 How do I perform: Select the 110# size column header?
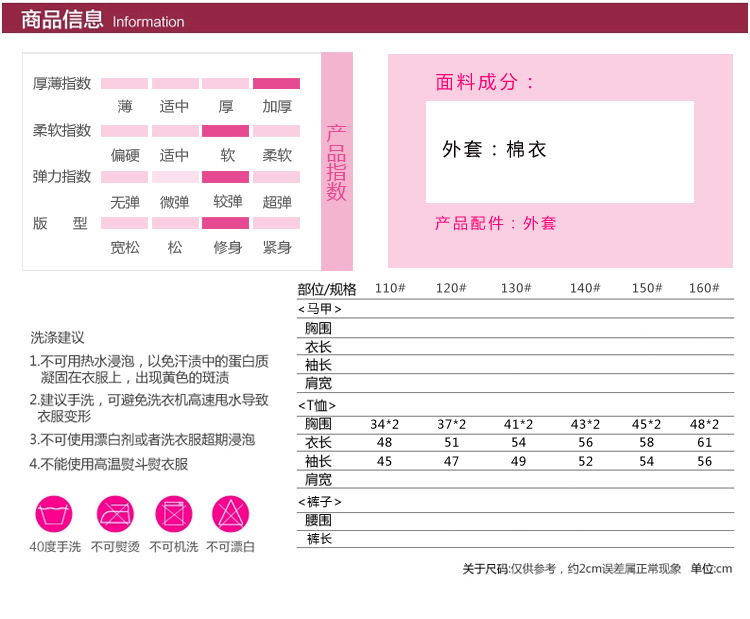coord(389,288)
